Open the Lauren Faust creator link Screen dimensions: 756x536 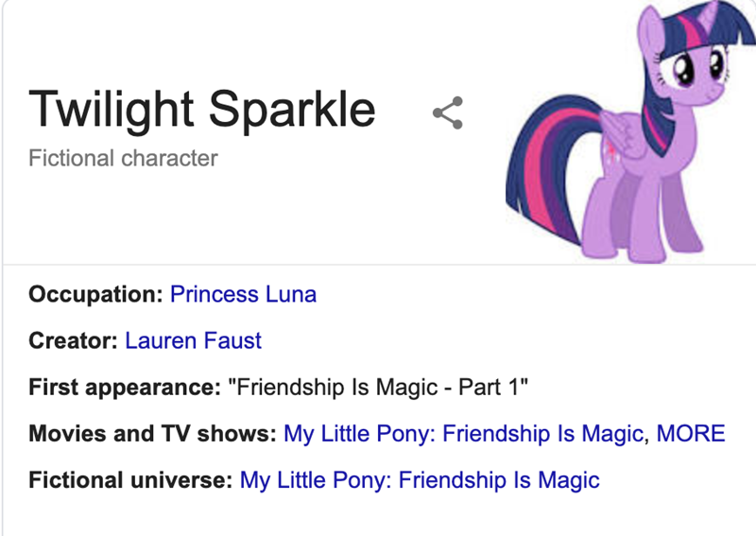(193, 340)
